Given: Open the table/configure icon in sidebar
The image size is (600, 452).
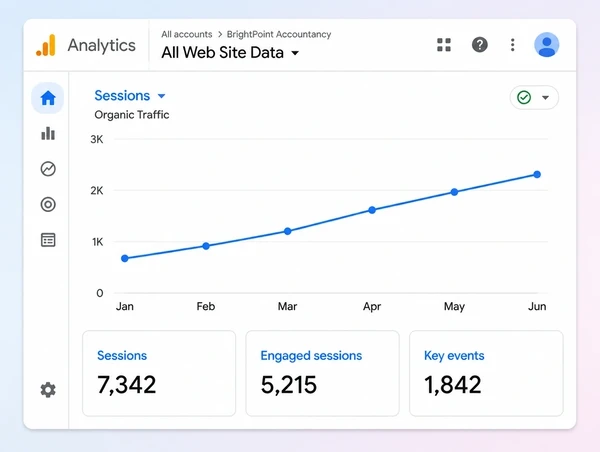Looking at the screenshot, I should click(48, 240).
